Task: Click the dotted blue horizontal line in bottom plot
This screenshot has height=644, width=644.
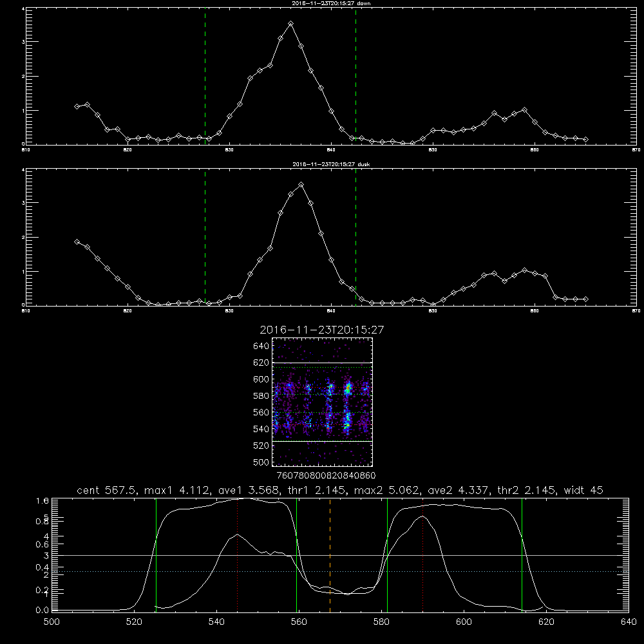Action: tap(341, 572)
